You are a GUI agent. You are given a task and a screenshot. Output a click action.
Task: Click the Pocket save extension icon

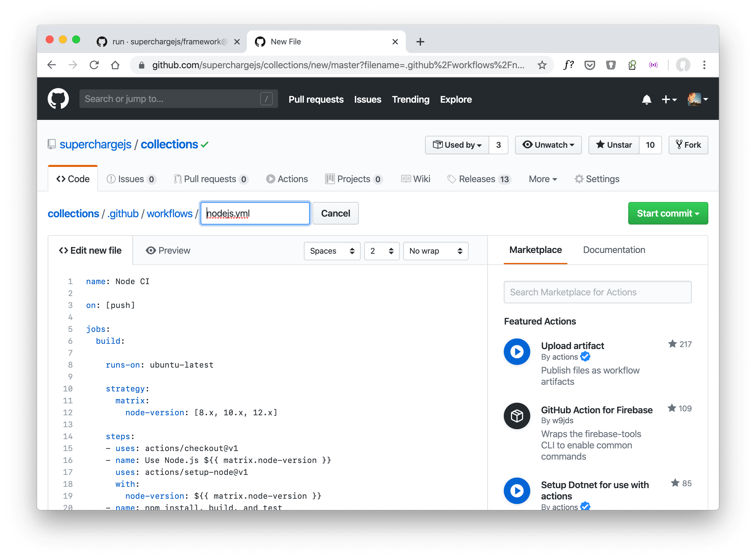590,65
